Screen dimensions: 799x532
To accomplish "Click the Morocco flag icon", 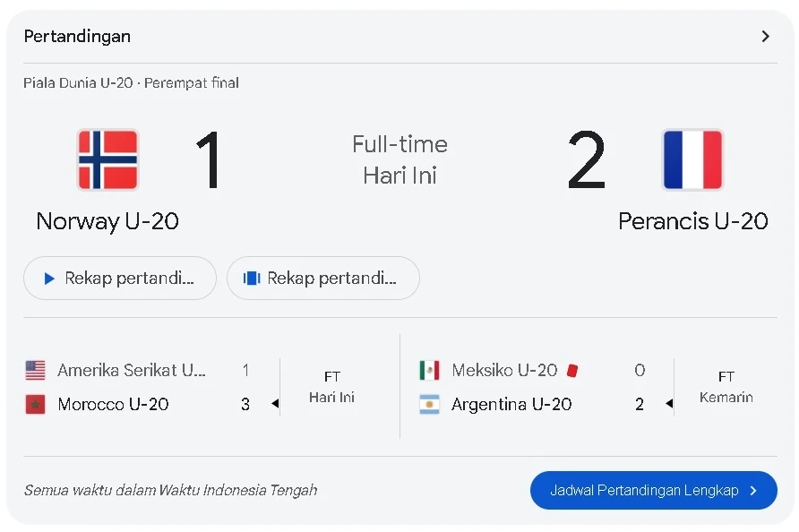I will [x=35, y=404].
